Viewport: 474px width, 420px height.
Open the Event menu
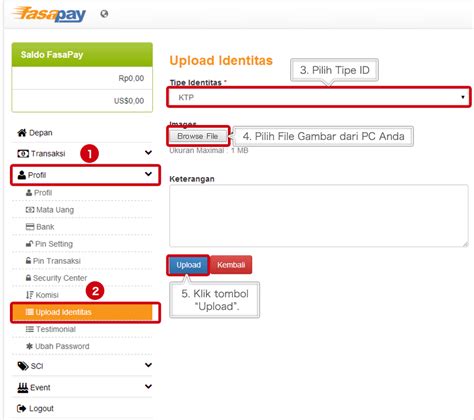pyautogui.click(x=82, y=387)
